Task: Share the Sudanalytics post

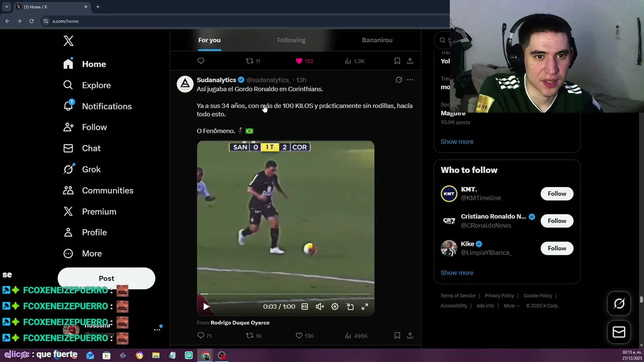Action: pos(410,335)
